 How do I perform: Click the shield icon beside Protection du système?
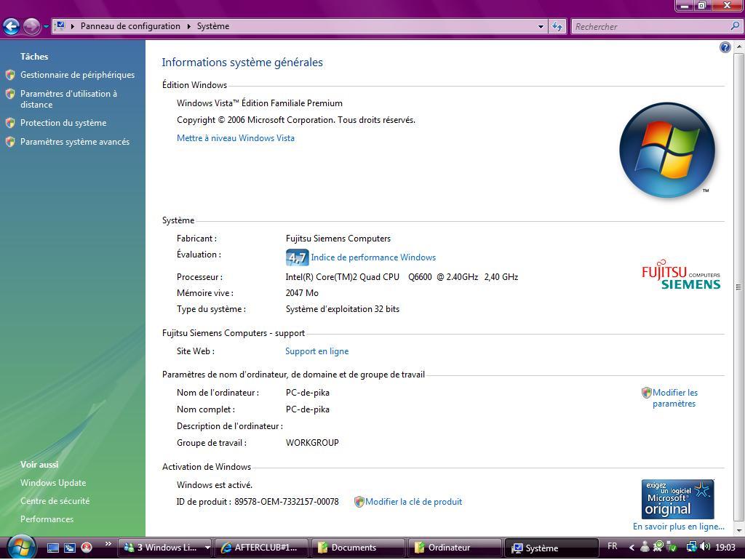pyautogui.click(x=10, y=123)
